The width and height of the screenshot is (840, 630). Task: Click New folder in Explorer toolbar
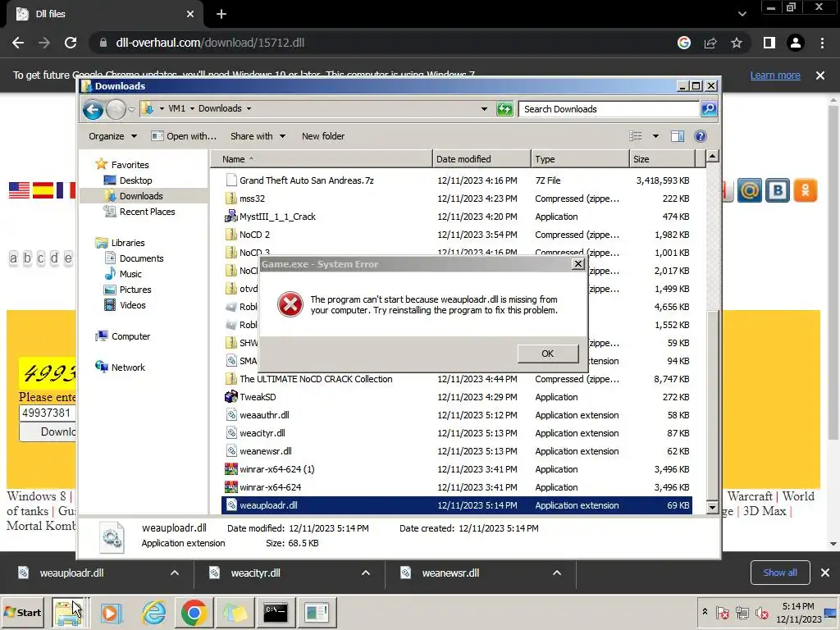tap(323, 136)
